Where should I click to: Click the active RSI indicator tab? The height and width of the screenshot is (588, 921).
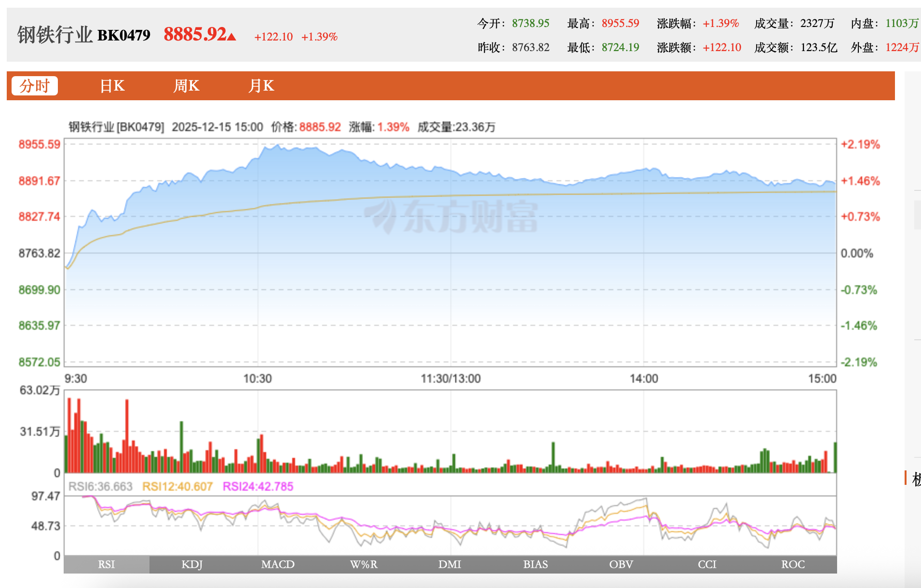[x=107, y=564]
